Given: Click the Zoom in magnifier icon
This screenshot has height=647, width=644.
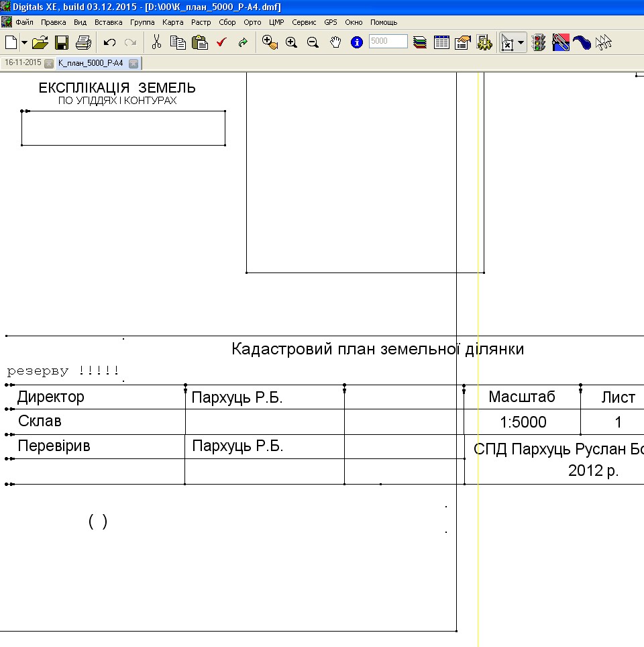Looking at the screenshot, I should [x=291, y=42].
